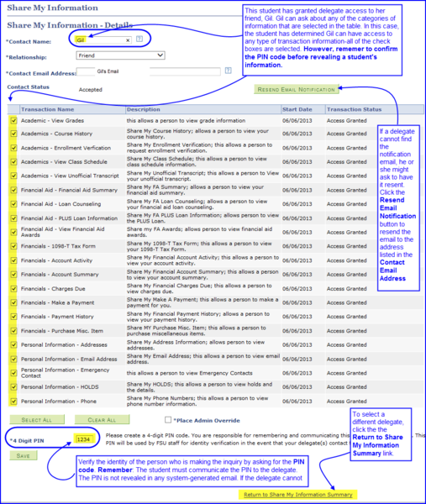The width and height of the screenshot is (426, 504).
Task: Toggle Financial Aid Summary checkbox
Action: pyautogui.click(x=13, y=190)
